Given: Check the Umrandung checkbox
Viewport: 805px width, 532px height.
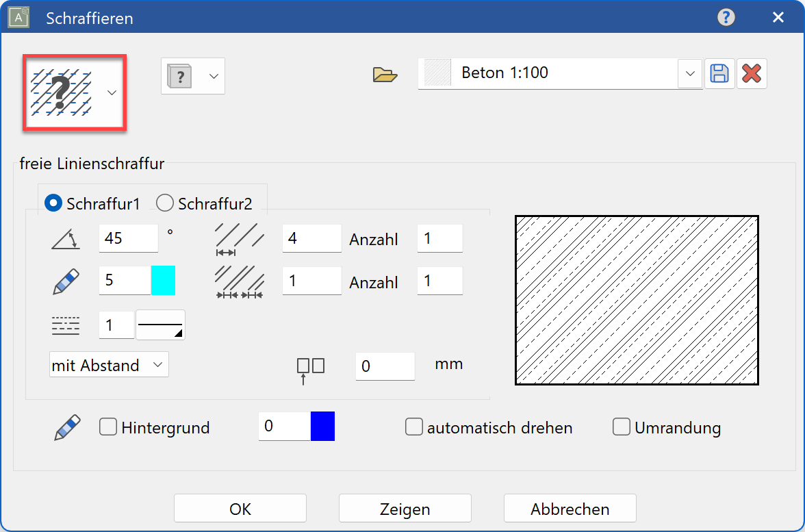Looking at the screenshot, I should click(x=622, y=427).
